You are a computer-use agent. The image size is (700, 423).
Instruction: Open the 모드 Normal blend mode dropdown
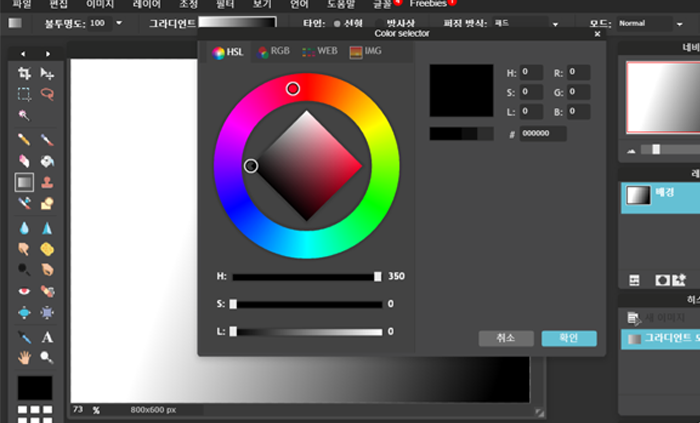[x=650, y=22]
